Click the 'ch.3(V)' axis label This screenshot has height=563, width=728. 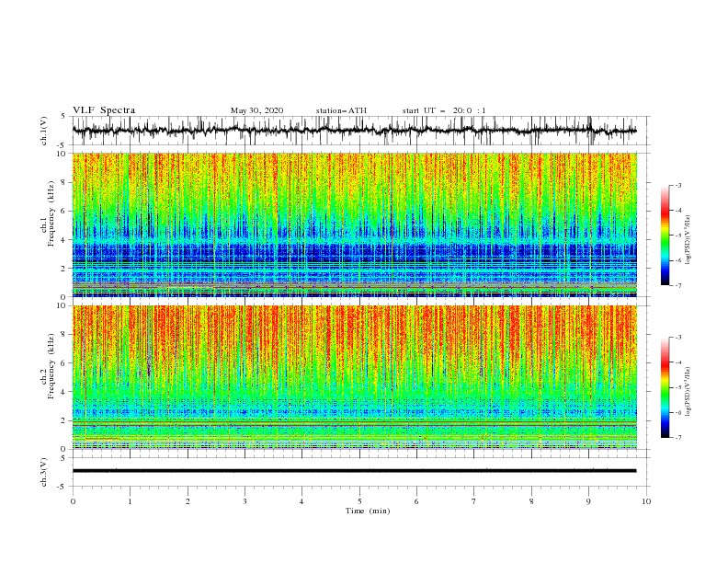pos(44,473)
